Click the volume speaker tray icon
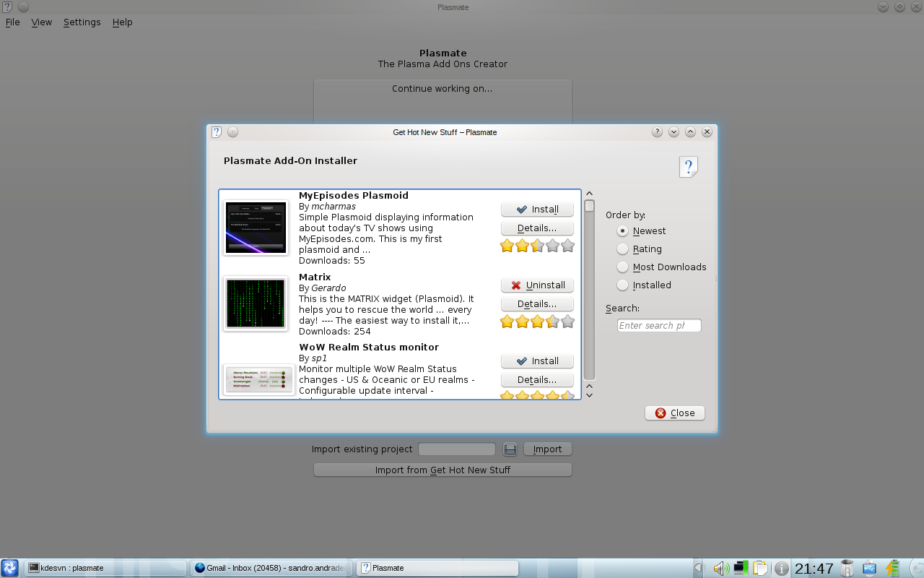Viewport: 924px width, 578px height. [720, 569]
